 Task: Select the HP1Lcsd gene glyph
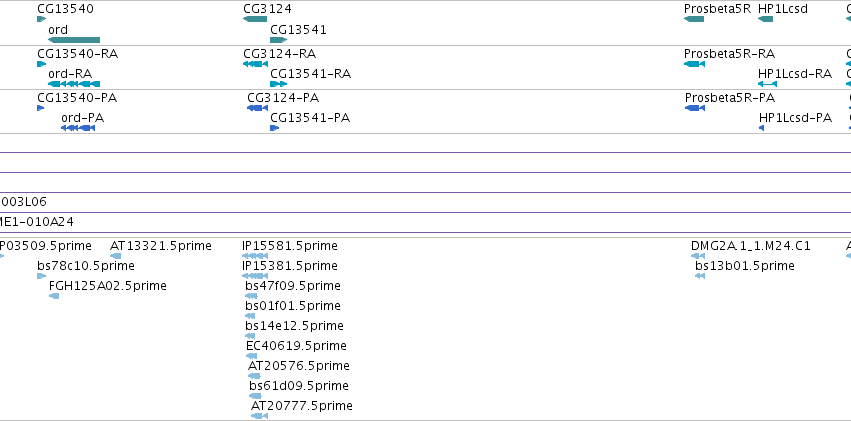point(765,19)
